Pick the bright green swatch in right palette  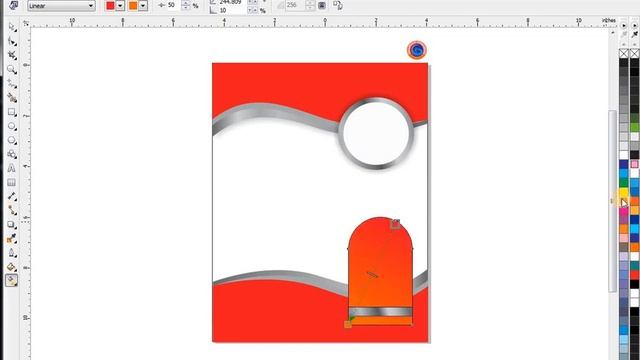(x=635, y=127)
